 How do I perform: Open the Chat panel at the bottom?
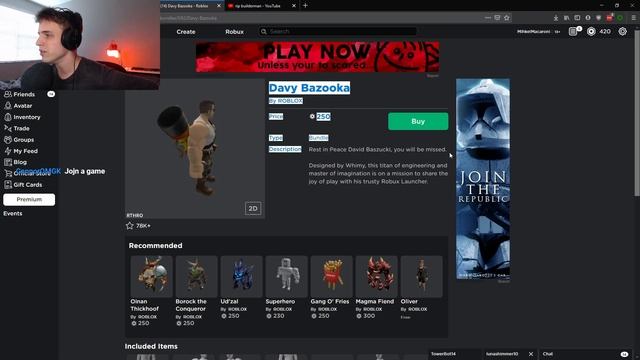[x=584, y=354]
